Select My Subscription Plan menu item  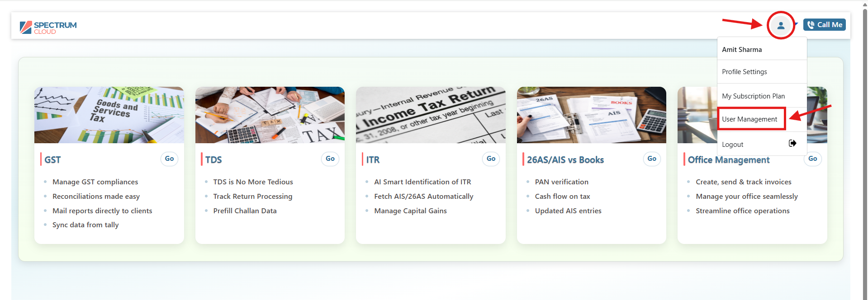pos(753,96)
